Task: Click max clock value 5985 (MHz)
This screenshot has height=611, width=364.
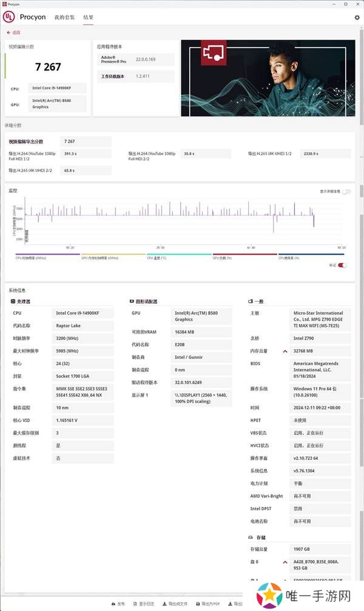Action: pyautogui.click(x=83, y=351)
